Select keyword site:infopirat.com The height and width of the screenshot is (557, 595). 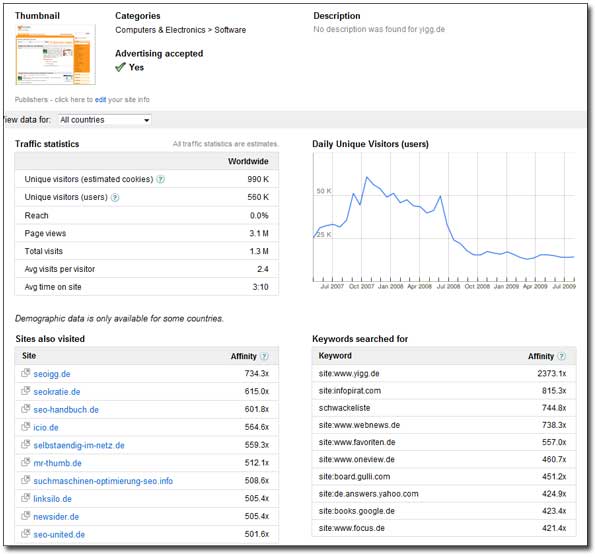(350, 391)
